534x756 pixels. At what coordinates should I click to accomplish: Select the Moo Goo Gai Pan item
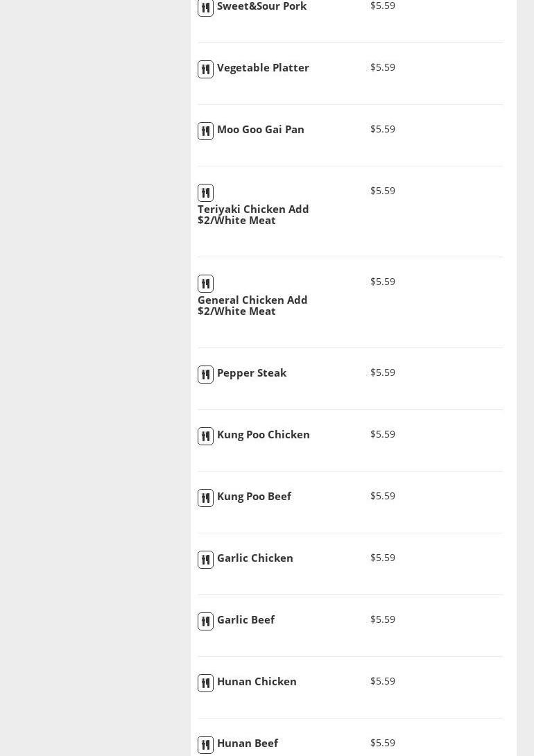click(260, 130)
